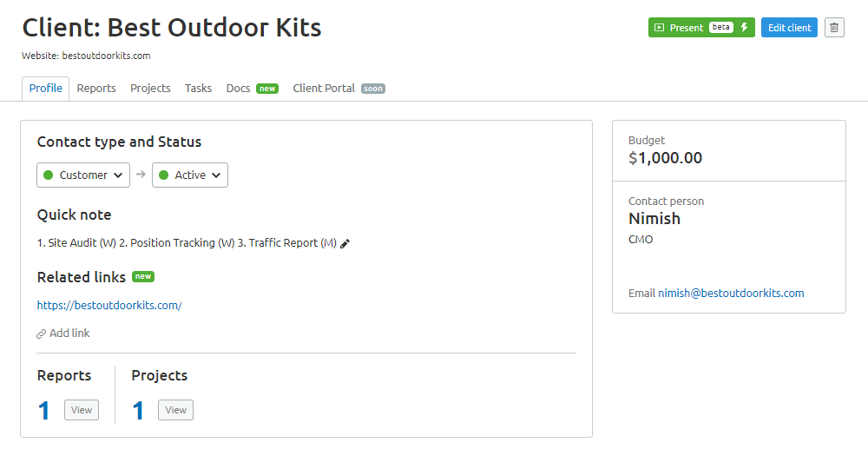Click the quick note text
Image resolution: width=868 pixels, height=456 pixels.
tap(187, 243)
